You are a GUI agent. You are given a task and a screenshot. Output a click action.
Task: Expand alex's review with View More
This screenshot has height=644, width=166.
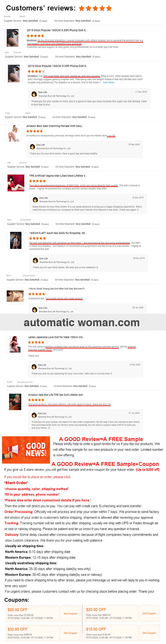click(x=108, y=83)
